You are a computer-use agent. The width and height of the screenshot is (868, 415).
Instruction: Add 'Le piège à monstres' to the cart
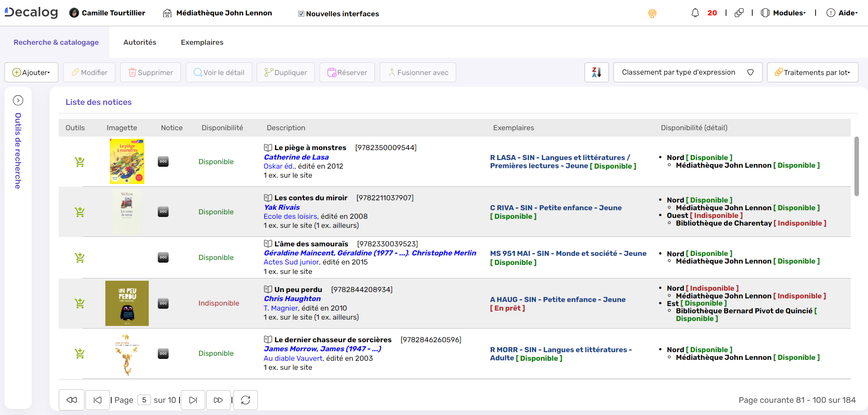tap(80, 161)
